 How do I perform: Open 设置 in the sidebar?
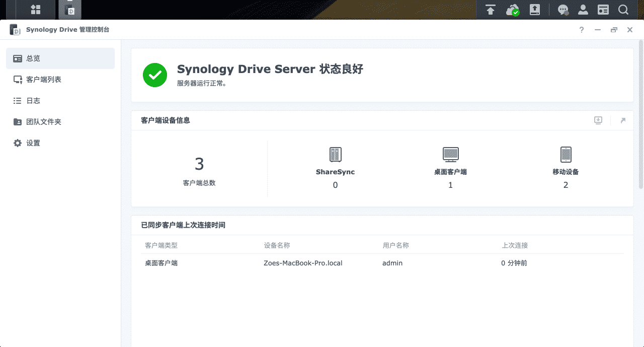(60, 143)
